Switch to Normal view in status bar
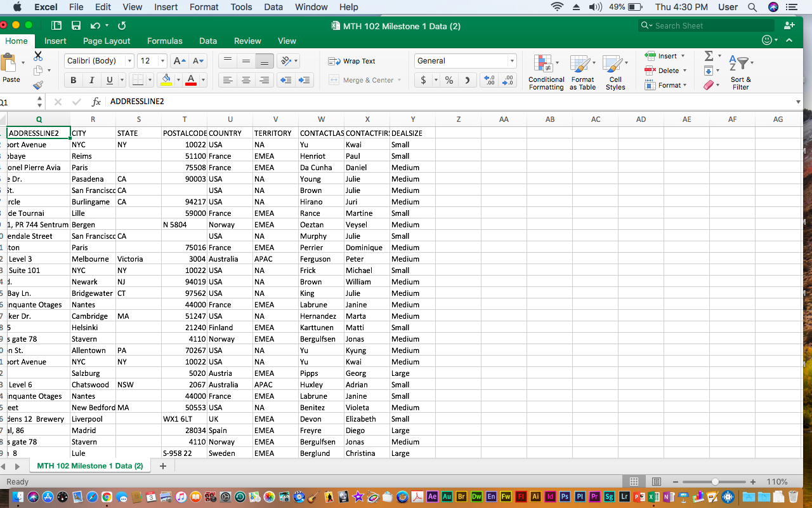Image resolution: width=812 pixels, height=508 pixels. pos(634,482)
